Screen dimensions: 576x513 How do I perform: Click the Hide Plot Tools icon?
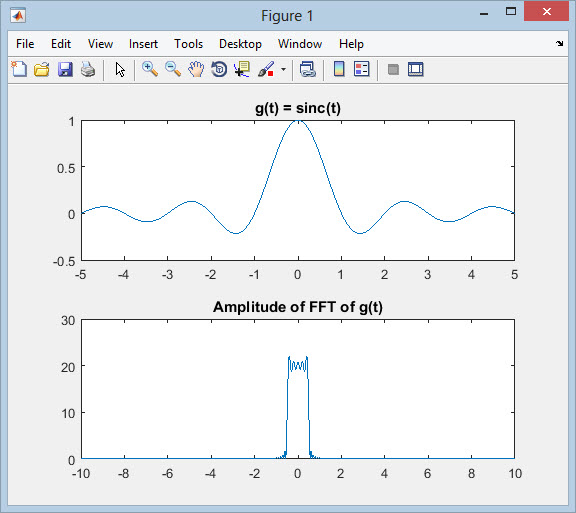pyautogui.click(x=393, y=69)
